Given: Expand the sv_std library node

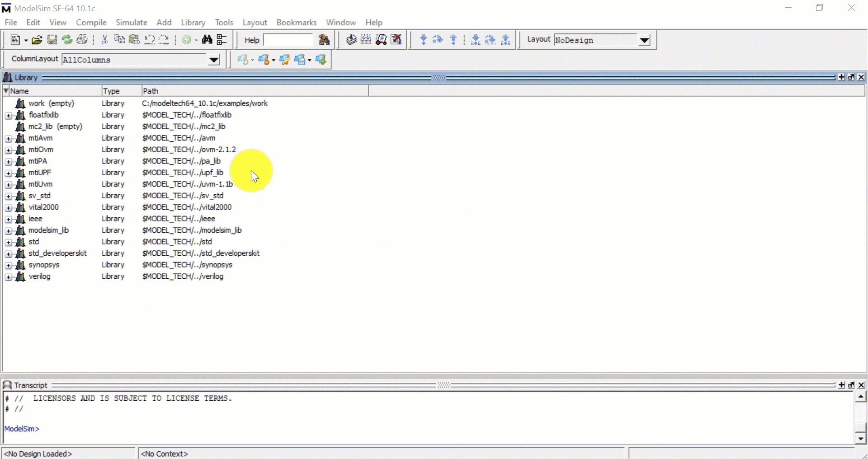Looking at the screenshot, I should pos(9,197).
